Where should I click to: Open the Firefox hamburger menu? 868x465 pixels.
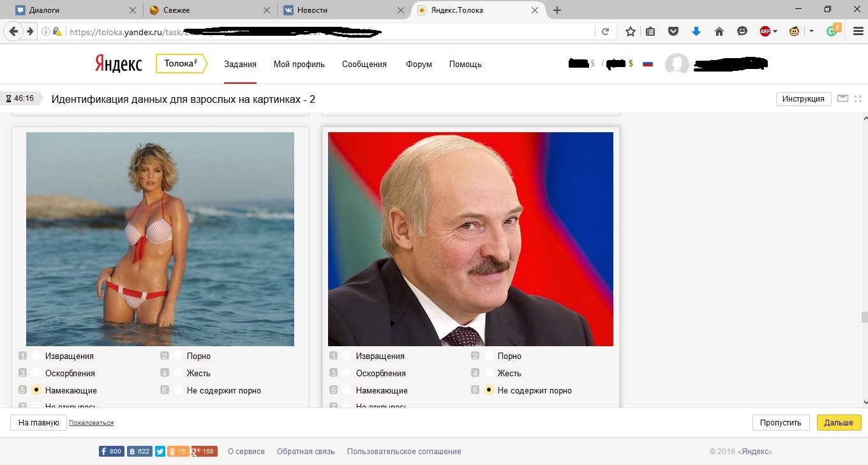858,31
